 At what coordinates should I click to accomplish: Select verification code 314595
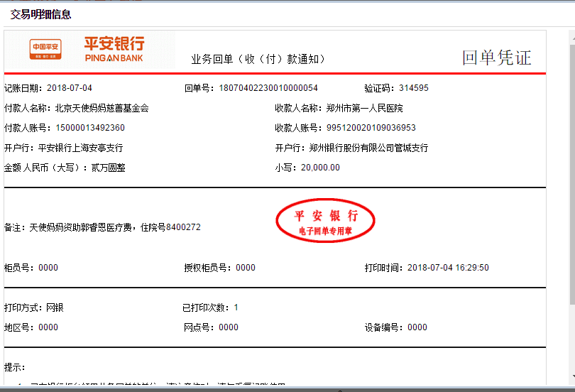point(414,88)
